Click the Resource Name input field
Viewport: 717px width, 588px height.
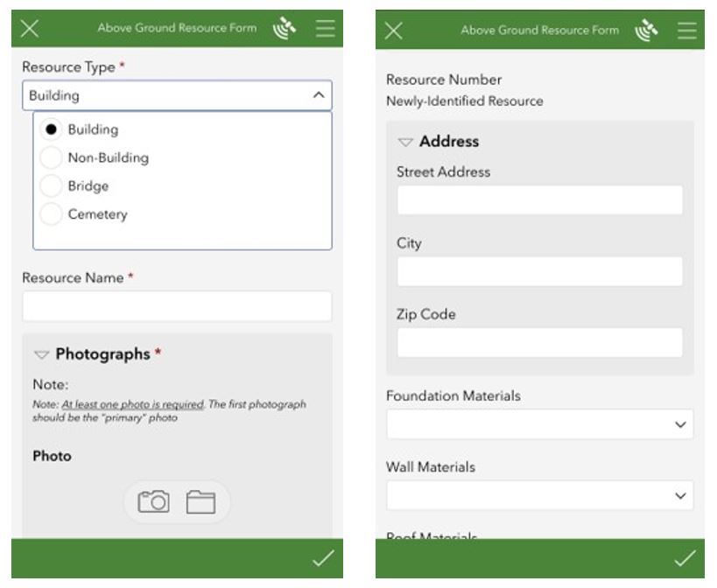pos(177,306)
